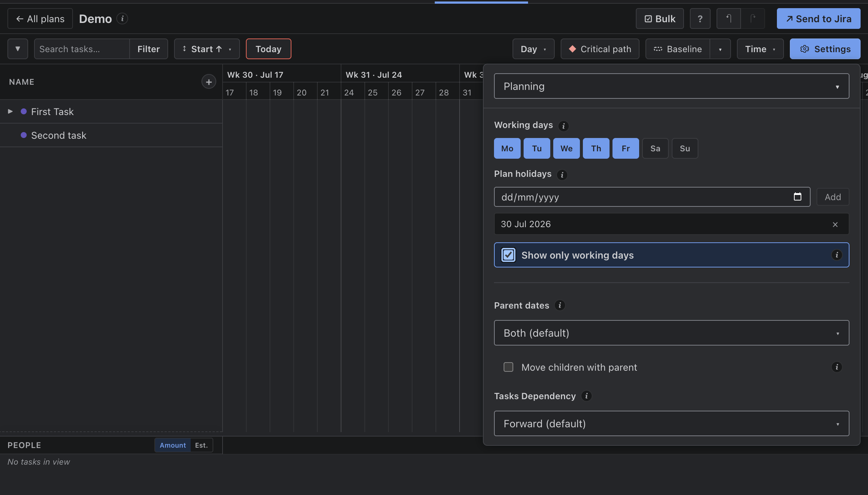Show info for Show only working days

(x=837, y=255)
